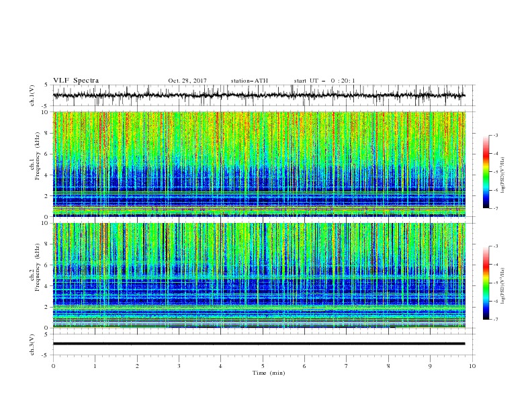Click the ch.1 waveform trace panel
532x411 pixels.
point(264,95)
